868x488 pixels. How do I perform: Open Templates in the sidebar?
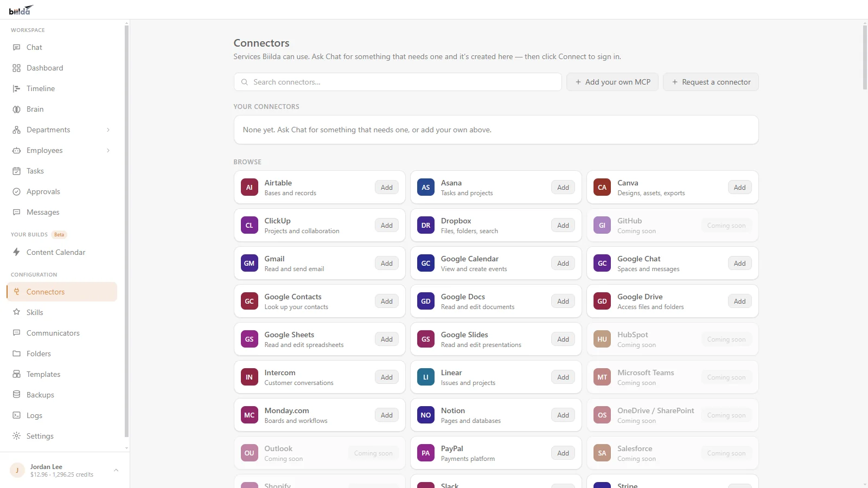pyautogui.click(x=62, y=374)
